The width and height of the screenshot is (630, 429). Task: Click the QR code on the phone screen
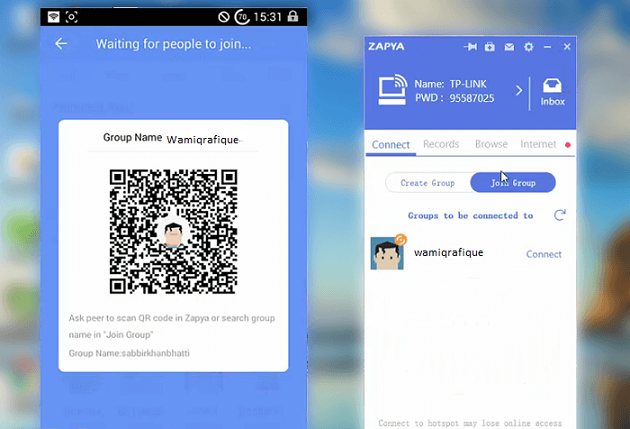click(x=173, y=231)
